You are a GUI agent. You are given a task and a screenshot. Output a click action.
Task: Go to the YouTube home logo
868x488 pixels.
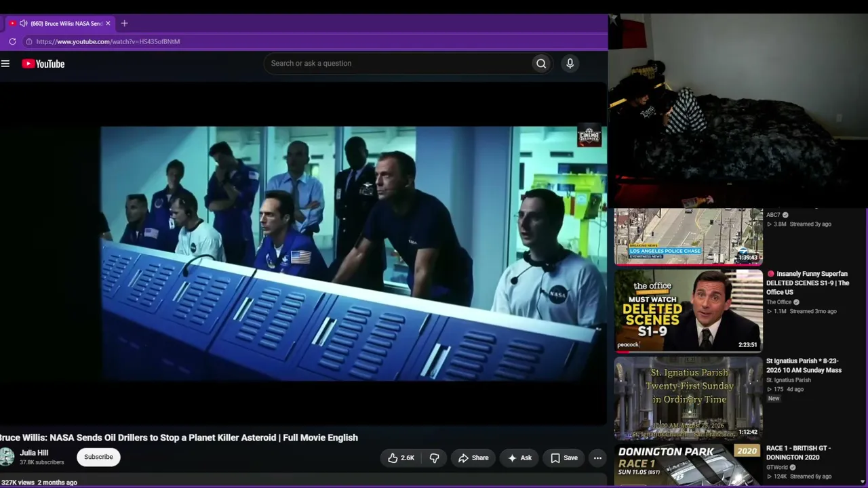(43, 64)
